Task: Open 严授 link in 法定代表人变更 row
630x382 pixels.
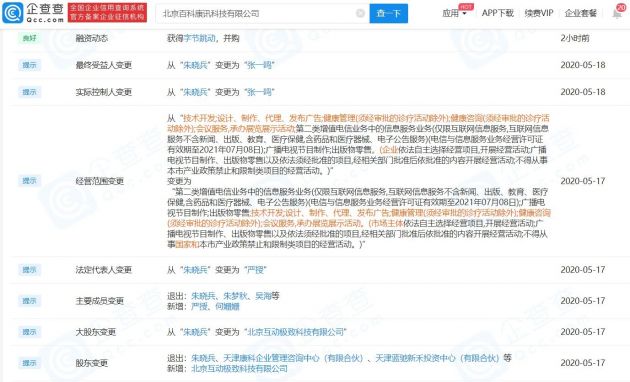Action: coord(256,270)
